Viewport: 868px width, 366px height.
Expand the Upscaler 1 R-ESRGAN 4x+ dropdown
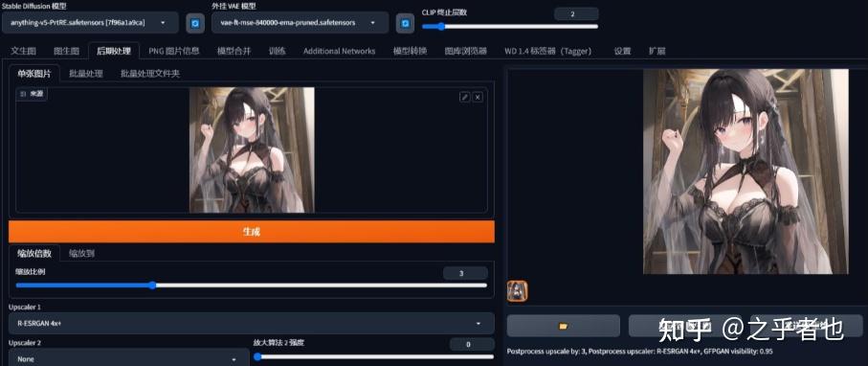[x=252, y=323]
